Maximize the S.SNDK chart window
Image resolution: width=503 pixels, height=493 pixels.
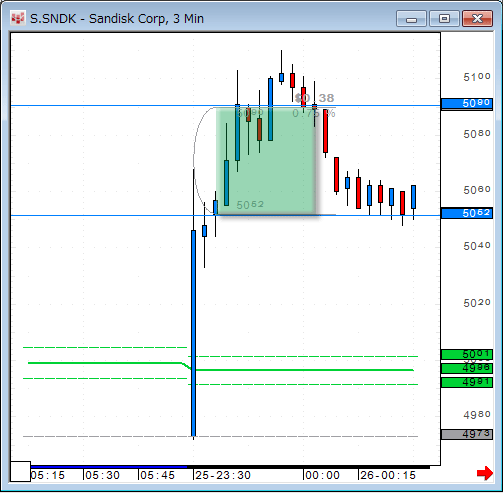coord(444,18)
